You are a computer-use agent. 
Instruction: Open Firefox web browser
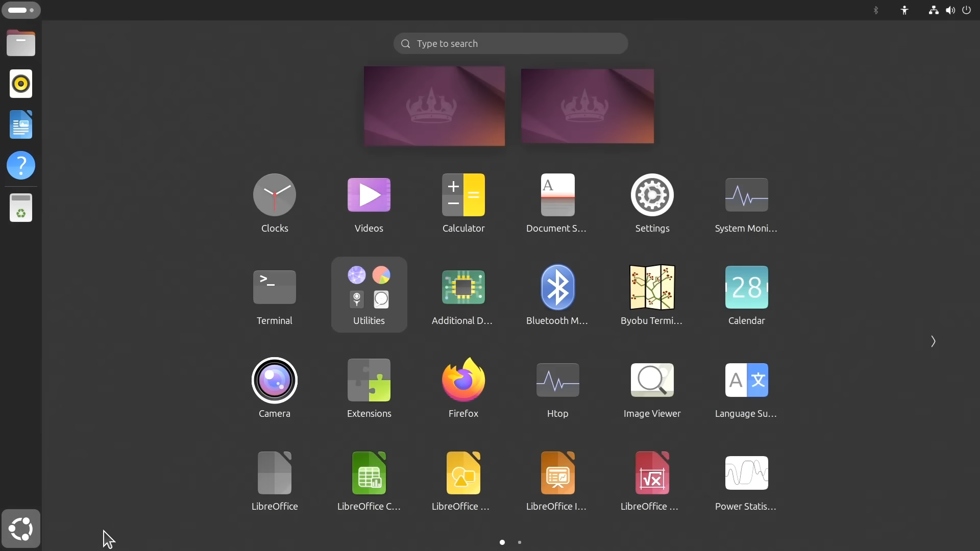(x=463, y=380)
